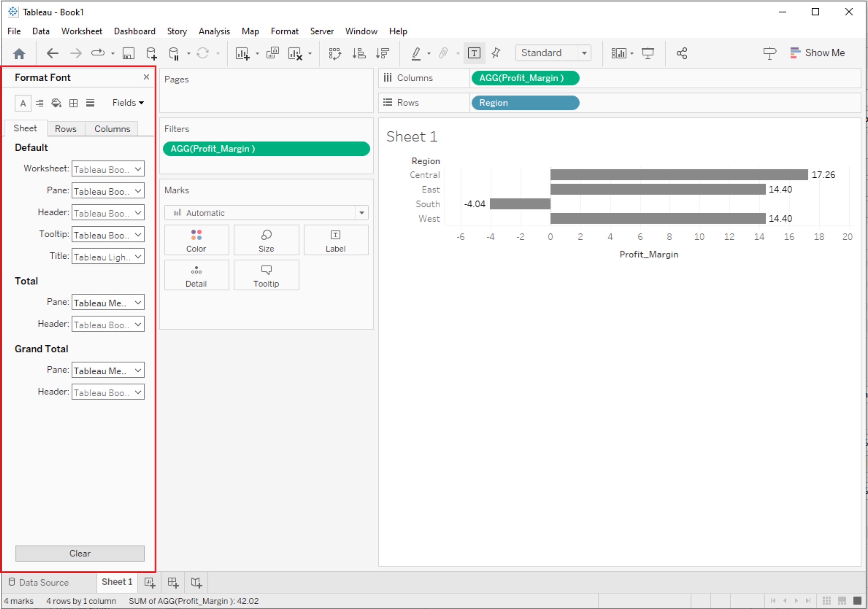Close the Format Font pane
Viewport: 868px width, 609px height.
click(x=146, y=77)
